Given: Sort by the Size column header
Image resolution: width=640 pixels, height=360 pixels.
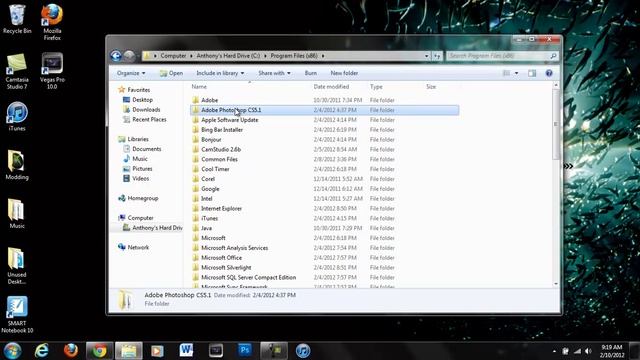Looking at the screenshot, I should pos(431,87).
